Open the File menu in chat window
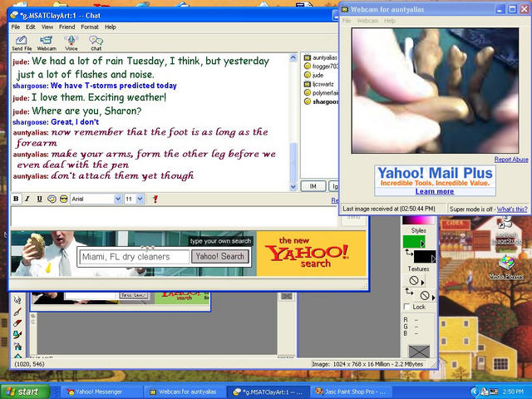532x399 pixels. [16, 27]
